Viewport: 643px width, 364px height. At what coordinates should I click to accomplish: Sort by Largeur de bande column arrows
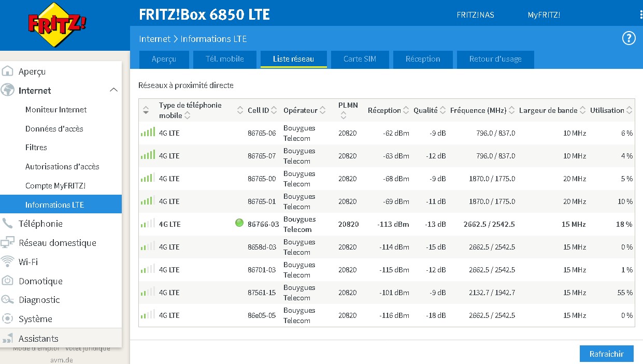pos(583,110)
